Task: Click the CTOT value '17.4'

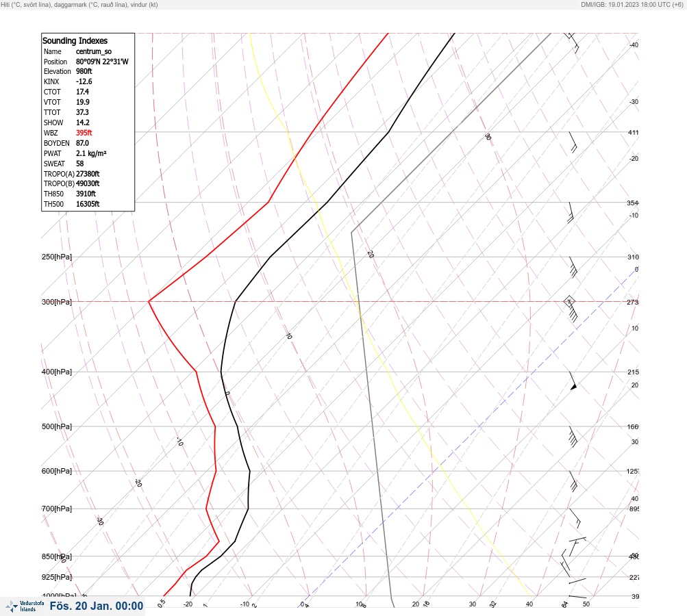Action: click(x=82, y=92)
